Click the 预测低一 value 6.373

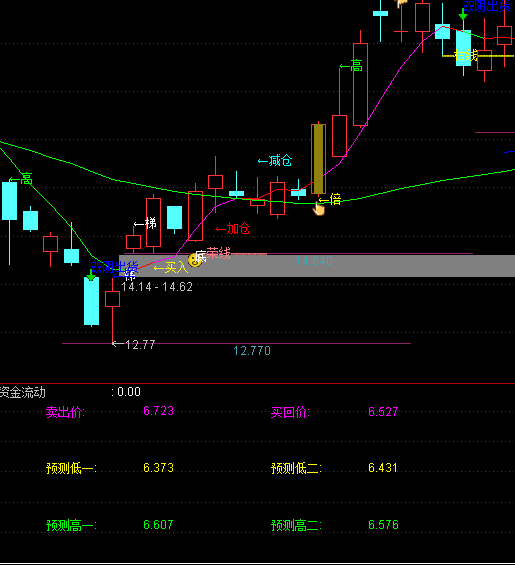click(x=159, y=468)
